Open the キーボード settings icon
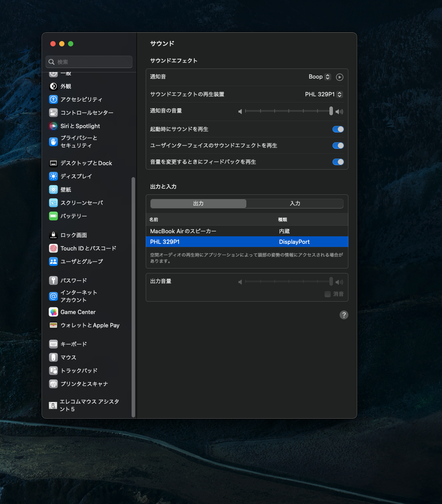The width and height of the screenshot is (442, 504). (x=53, y=344)
